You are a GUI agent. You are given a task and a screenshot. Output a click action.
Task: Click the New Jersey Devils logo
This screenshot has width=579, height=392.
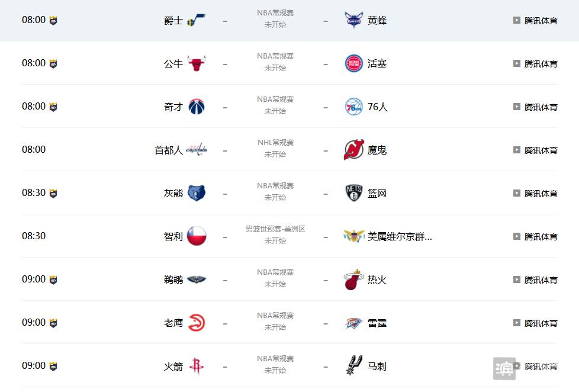click(354, 150)
